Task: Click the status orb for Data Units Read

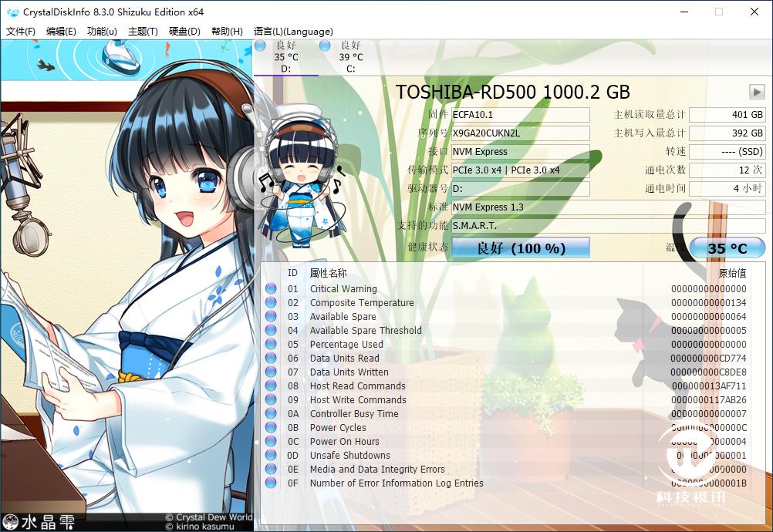Action: 271,358
